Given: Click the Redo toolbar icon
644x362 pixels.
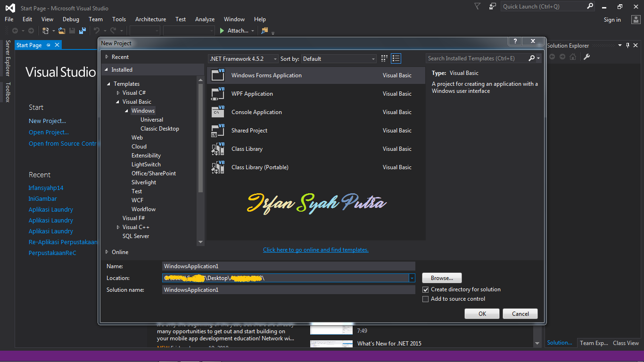Looking at the screenshot, I should pos(113,31).
